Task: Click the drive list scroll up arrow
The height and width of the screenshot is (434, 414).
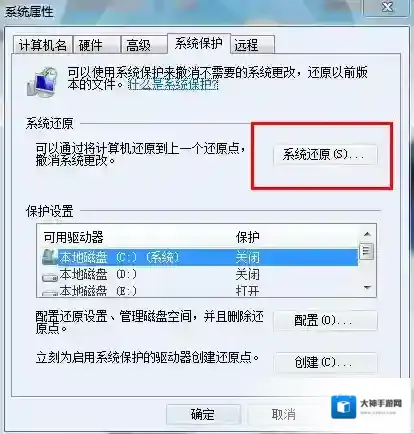Action: tap(367, 234)
